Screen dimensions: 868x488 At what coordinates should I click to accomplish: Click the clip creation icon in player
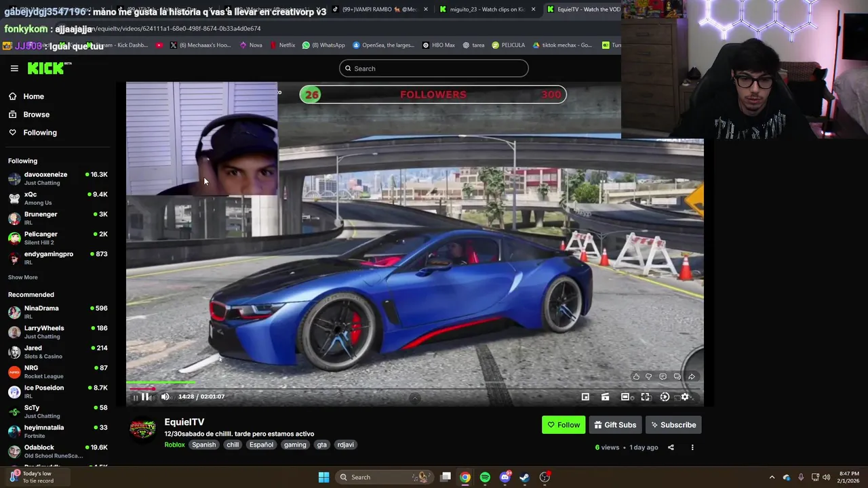pos(605,396)
